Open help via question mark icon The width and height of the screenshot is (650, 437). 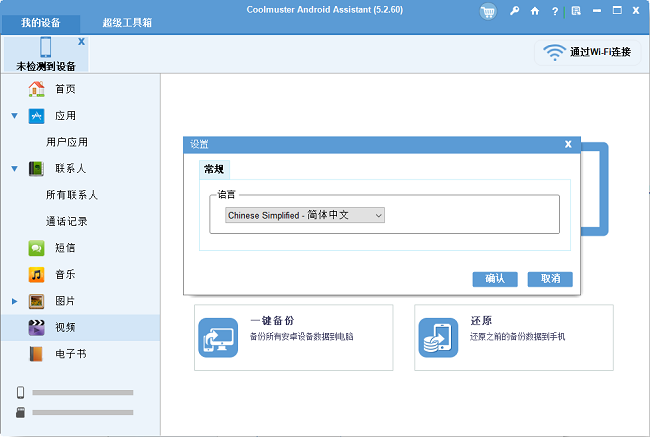pos(555,11)
